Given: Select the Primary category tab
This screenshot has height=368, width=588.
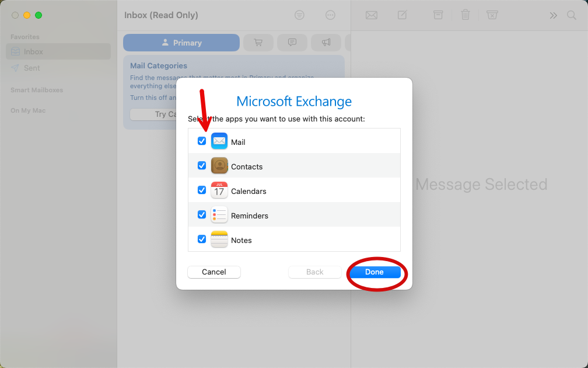Looking at the screenshot, I should pos(181,43).
